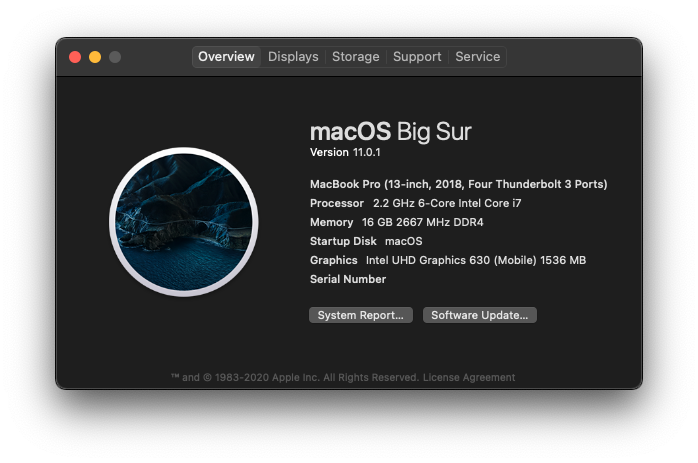Click the 1983-2020 Apple Inc. copyright text
Viewport: 698px width, 463px height.
(x=295, y=378)
